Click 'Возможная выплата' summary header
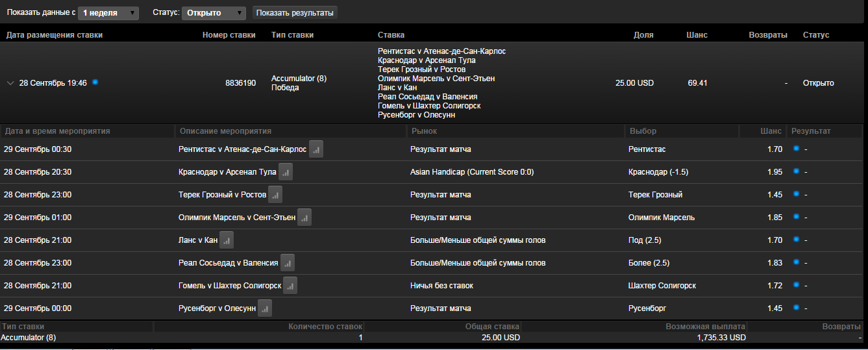This screenshot has width=868, height=350. pyautogui.click(x=706, y=327)
